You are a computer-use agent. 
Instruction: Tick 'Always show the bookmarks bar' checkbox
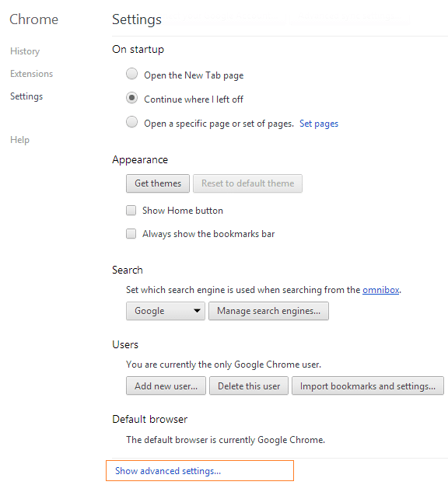coord(131,234)
